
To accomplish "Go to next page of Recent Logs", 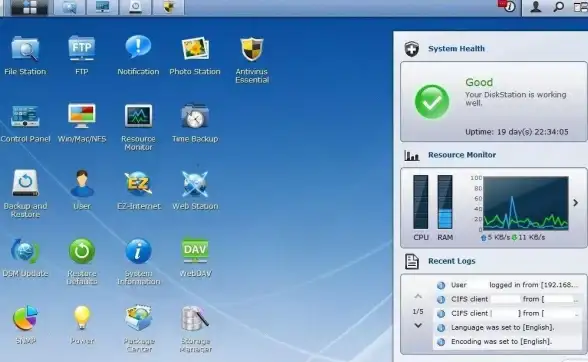I will click(418, 326).
